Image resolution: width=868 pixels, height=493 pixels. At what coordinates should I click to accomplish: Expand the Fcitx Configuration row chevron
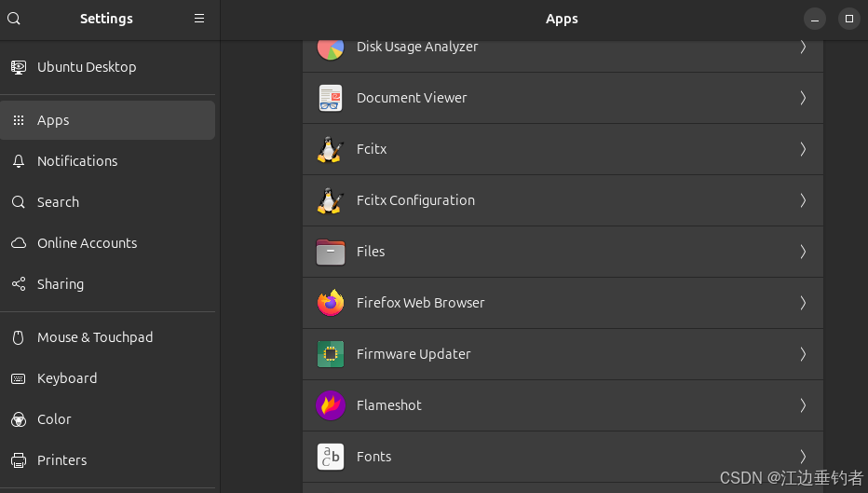point(803,200)
